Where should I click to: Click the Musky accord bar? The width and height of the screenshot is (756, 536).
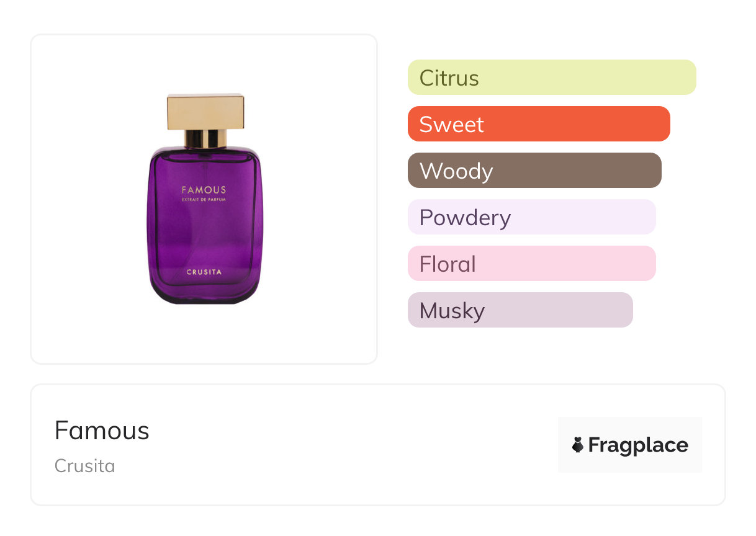click(x=520, y=310)
